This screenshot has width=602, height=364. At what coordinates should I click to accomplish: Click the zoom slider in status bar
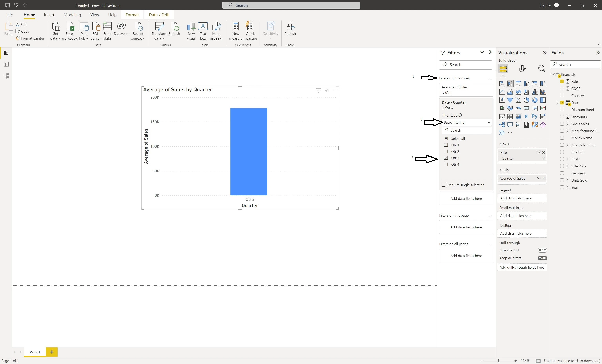498,361
